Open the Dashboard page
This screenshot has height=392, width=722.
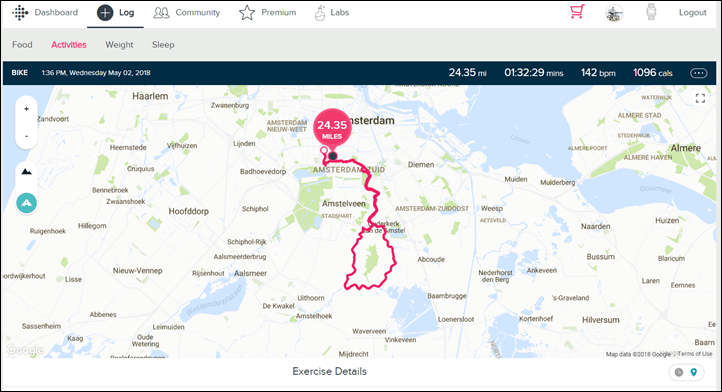56,12
